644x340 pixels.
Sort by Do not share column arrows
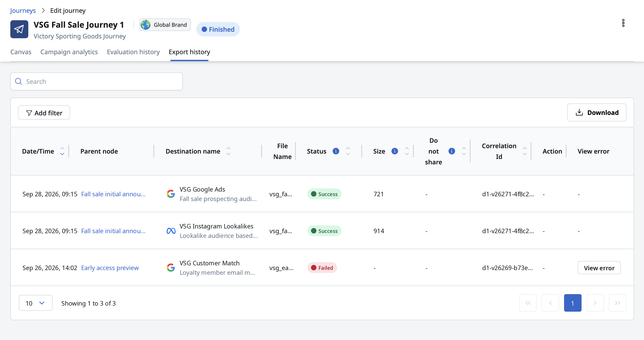[x=464, y=151]
